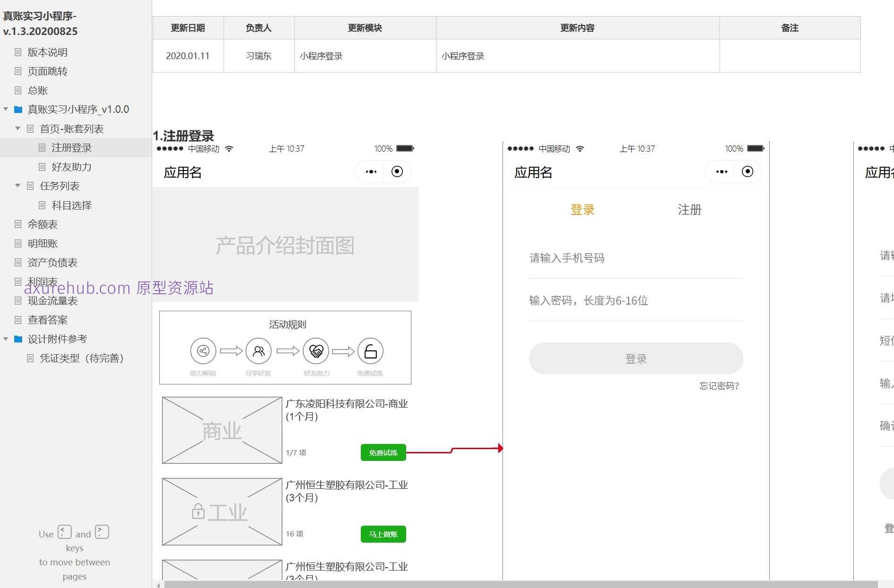Switch to the 注册 tab

pyautogui.click(x=689, y=210)
